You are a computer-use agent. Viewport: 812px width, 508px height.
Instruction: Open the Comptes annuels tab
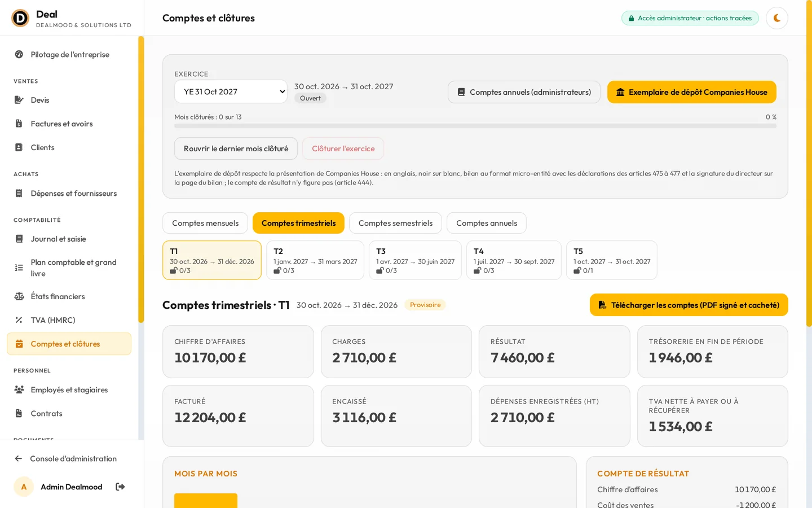point(487,223)
